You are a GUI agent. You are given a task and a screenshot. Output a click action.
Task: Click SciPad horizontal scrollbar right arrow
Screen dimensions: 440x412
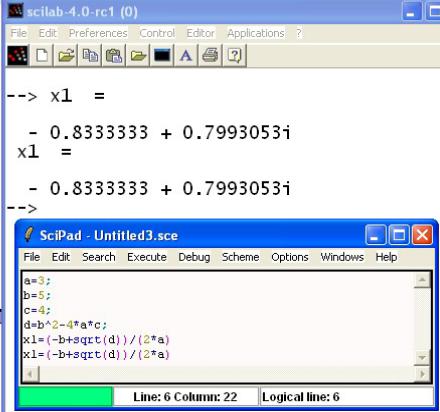click(422, 374)
